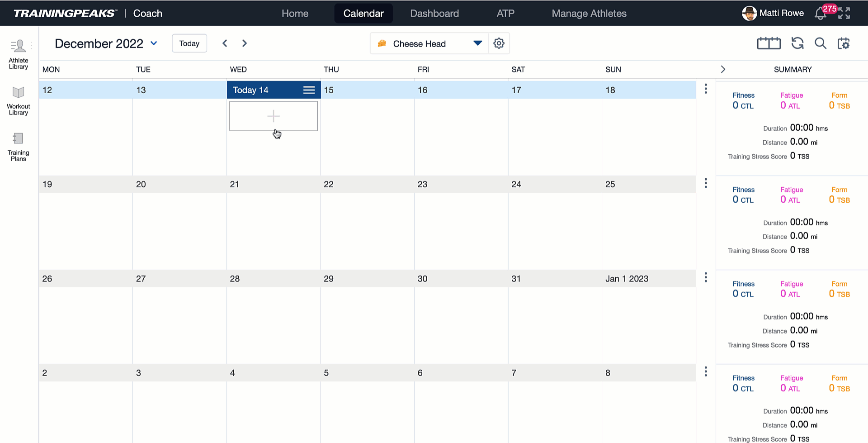Open week options for December 19 row
Image resolution: width=868 pixels, height=443 pixels.
click(706, 183)
